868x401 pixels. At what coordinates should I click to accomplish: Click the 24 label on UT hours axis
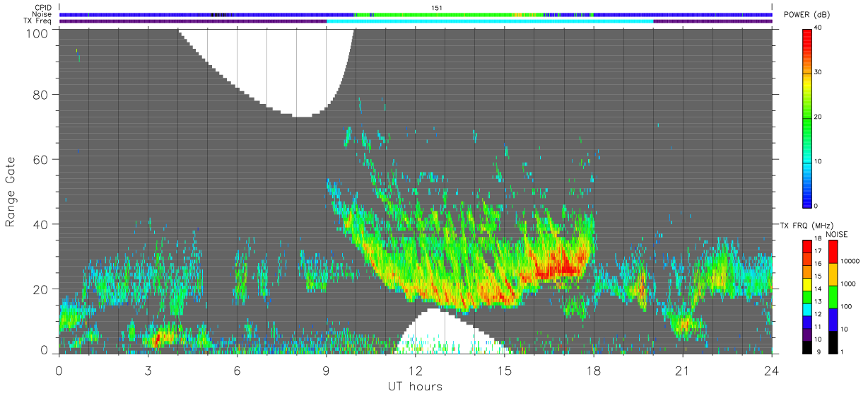pyautogui.click(x=772, y=371)
